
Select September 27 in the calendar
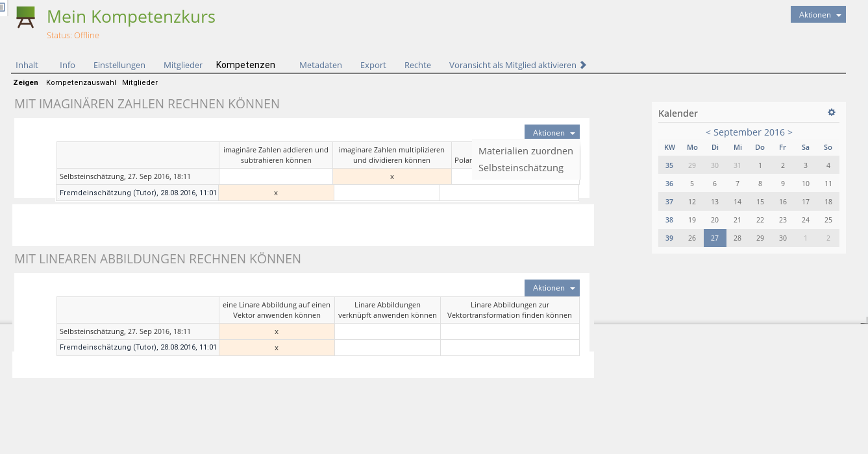coord(714,238)
